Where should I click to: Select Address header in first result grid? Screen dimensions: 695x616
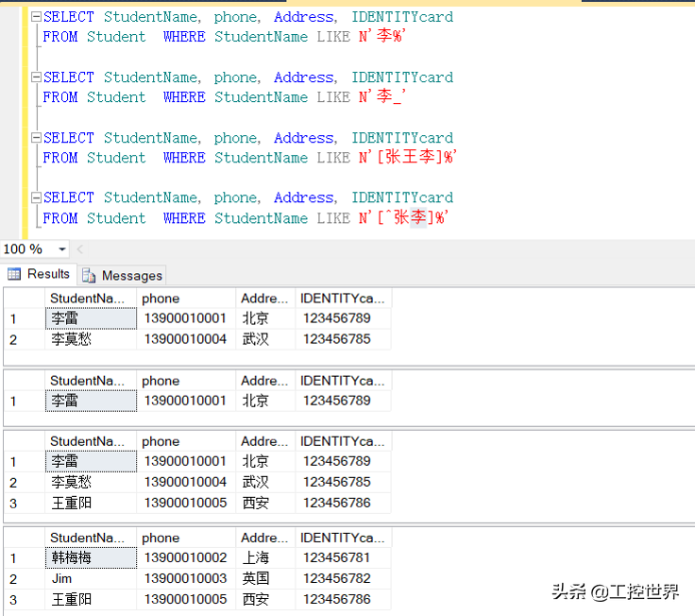click(x=265, y=299)
